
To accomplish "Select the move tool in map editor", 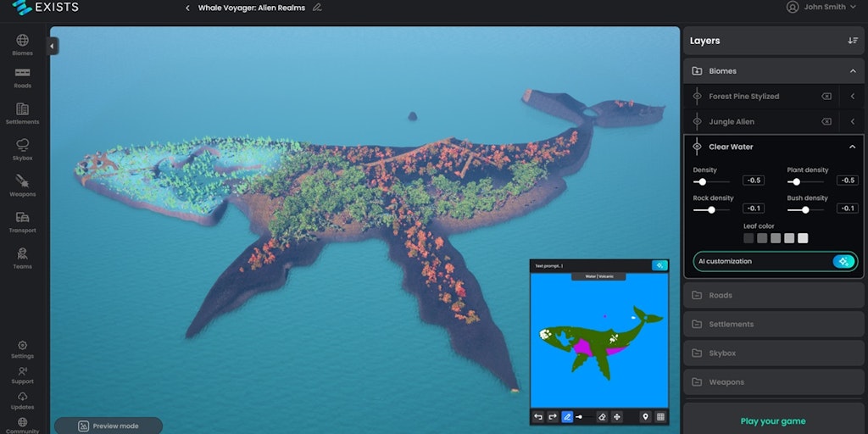I will 617,417.
